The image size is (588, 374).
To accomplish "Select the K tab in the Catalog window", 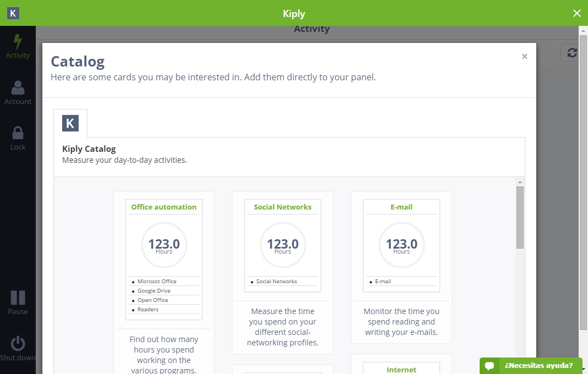I will (70, 123).
